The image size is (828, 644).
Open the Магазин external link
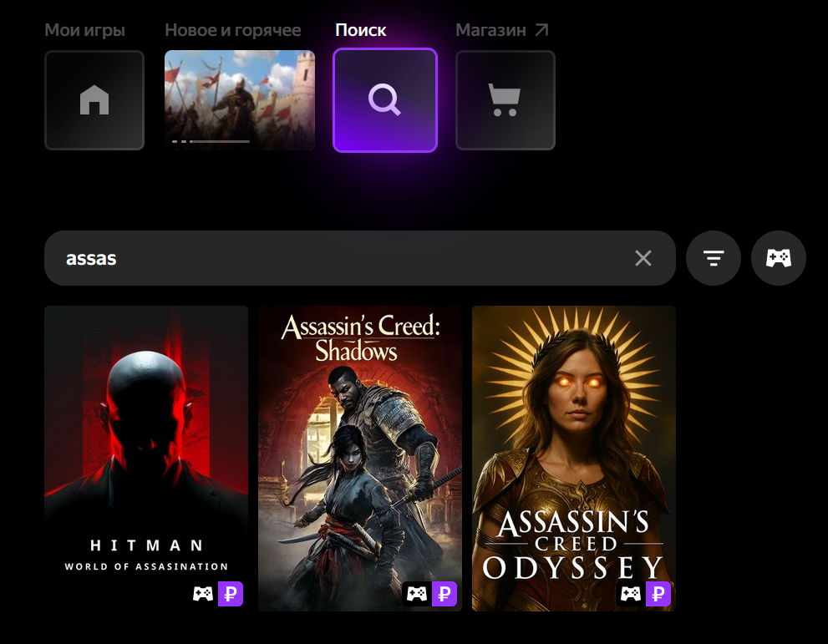click(x=501, y=30)
